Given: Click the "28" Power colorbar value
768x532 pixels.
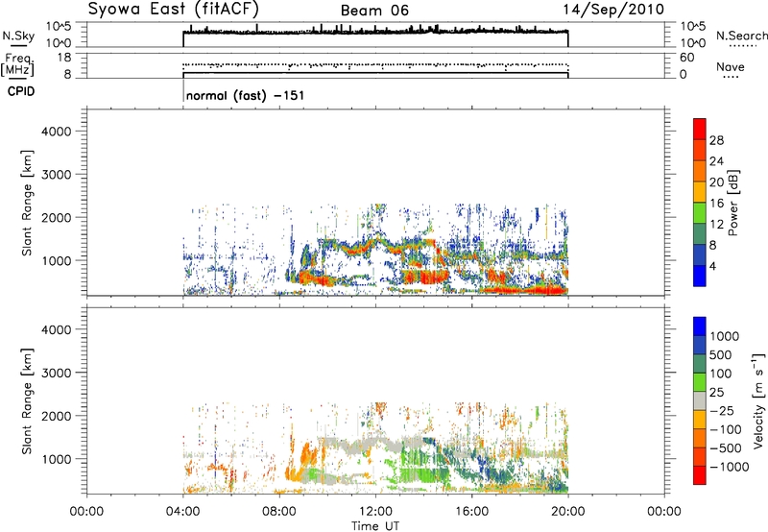Looking at the screenshot, I should coord(716,140).
